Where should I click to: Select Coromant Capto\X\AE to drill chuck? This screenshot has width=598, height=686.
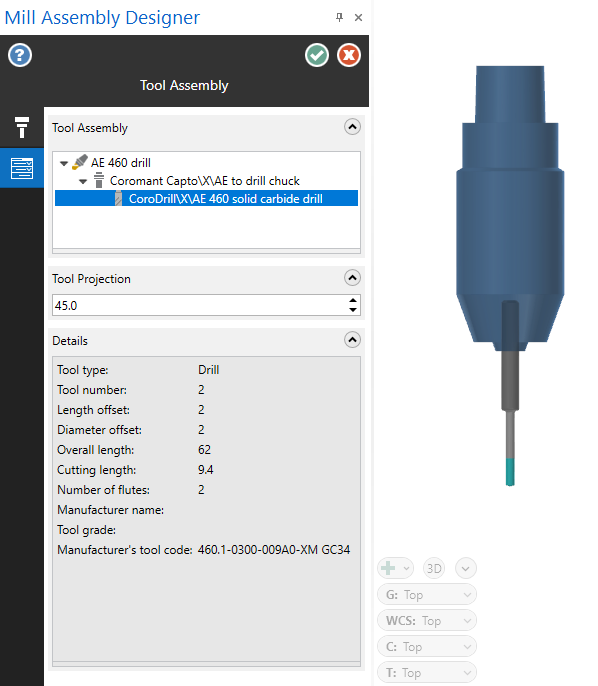coord(204,181)
